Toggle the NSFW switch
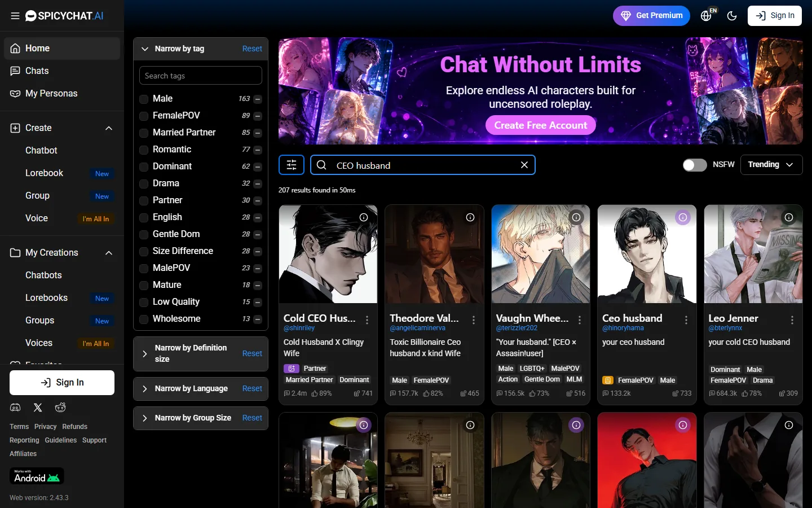812x508 pixels. tap(695, 165)
